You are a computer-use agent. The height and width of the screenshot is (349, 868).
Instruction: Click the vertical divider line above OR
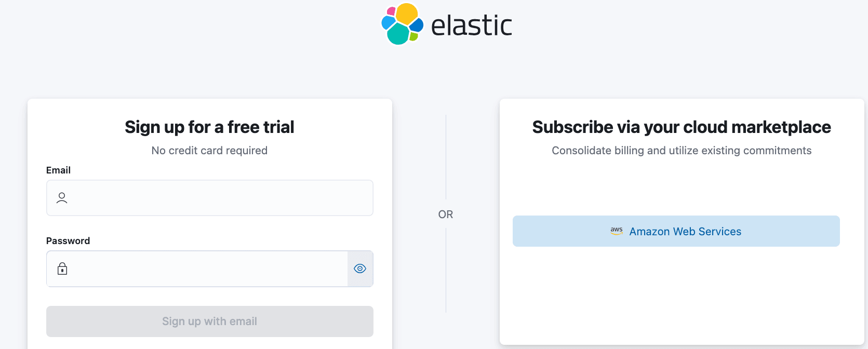(446, 156)
